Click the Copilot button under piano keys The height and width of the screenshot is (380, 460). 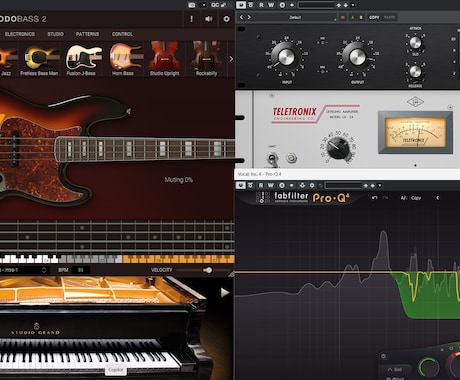116,370
